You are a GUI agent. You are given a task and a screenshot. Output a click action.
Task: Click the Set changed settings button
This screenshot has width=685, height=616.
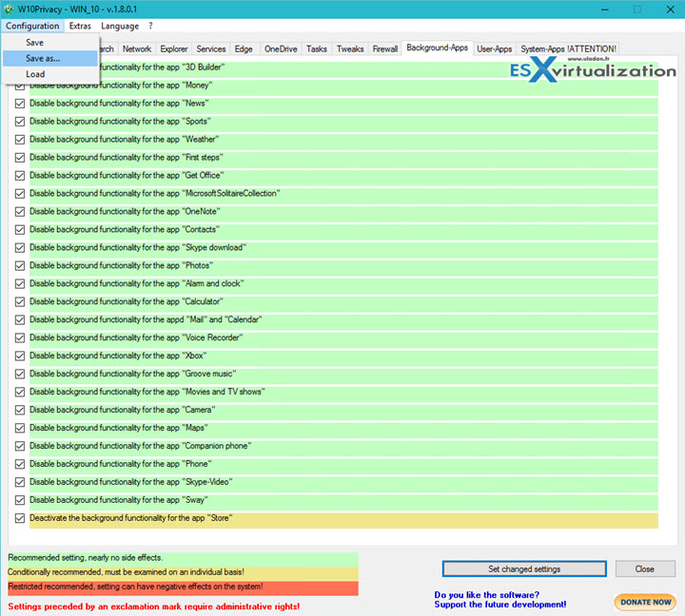click(524, 568)
